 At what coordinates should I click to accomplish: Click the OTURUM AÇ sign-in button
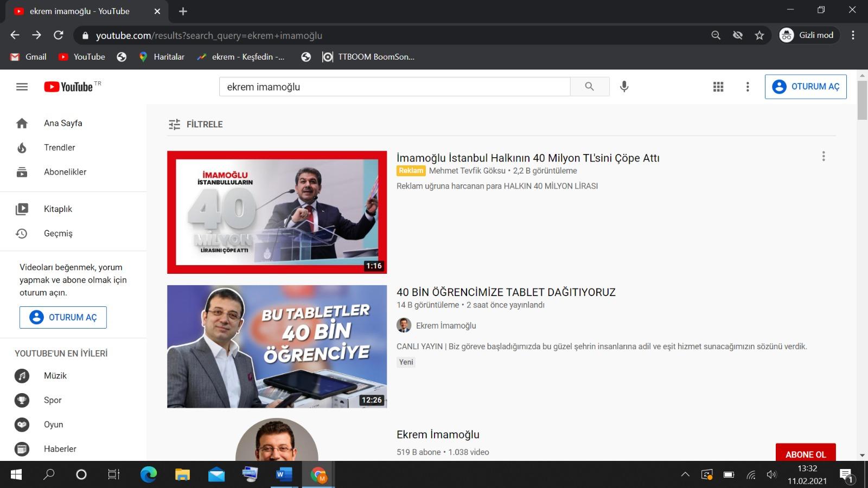click(806, 86)
